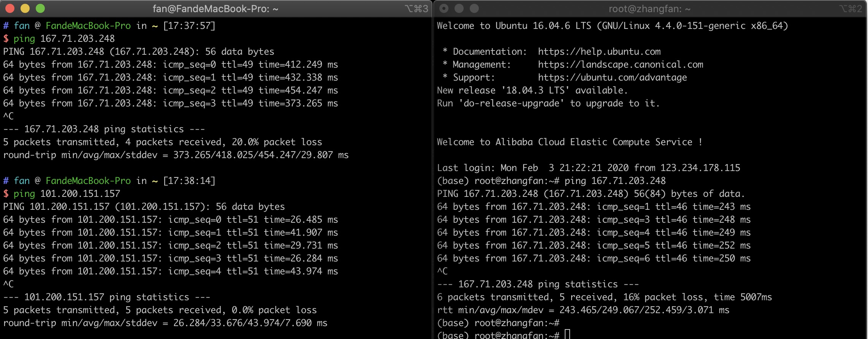Click 'Welcome to Ubuntu 16.04.6 LTS' line
868x339 pixels.
point(613,25)
